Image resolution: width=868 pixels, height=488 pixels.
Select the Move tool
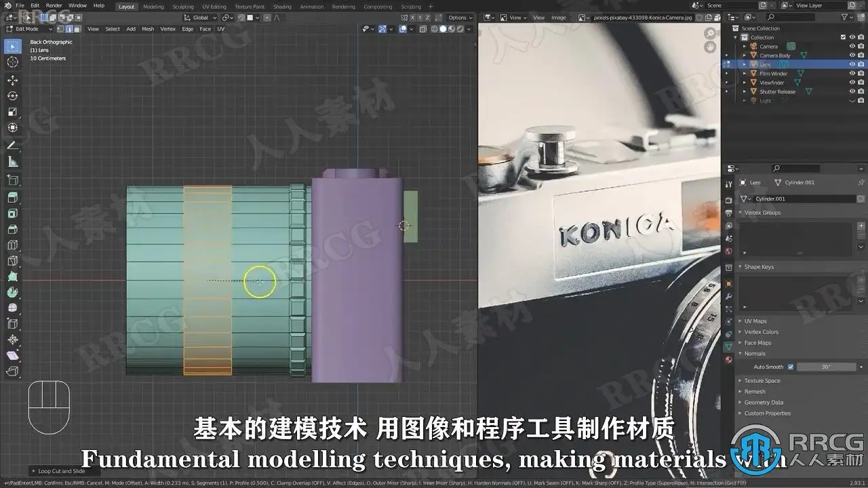tap(12, 80)
